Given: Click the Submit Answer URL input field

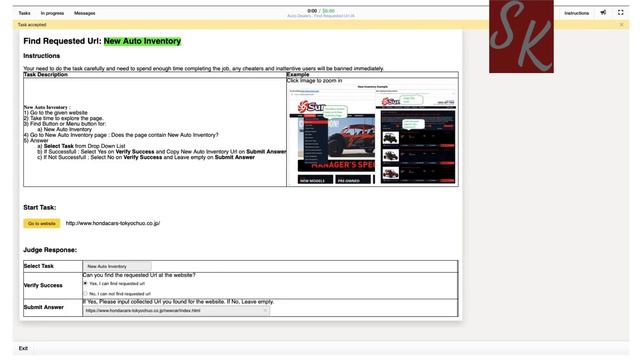Looking at the screenshot, I should (x=176, y=311).
